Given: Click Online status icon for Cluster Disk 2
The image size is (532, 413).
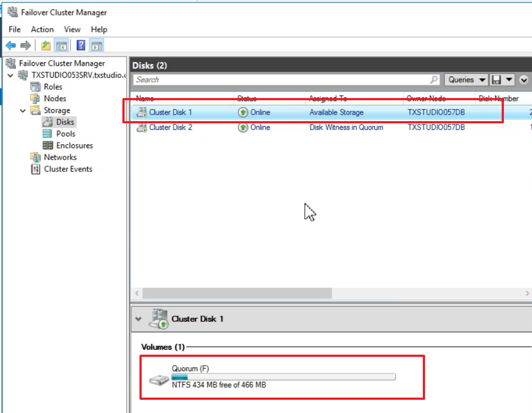Looking at the screenshot, I should click(243, 127).
